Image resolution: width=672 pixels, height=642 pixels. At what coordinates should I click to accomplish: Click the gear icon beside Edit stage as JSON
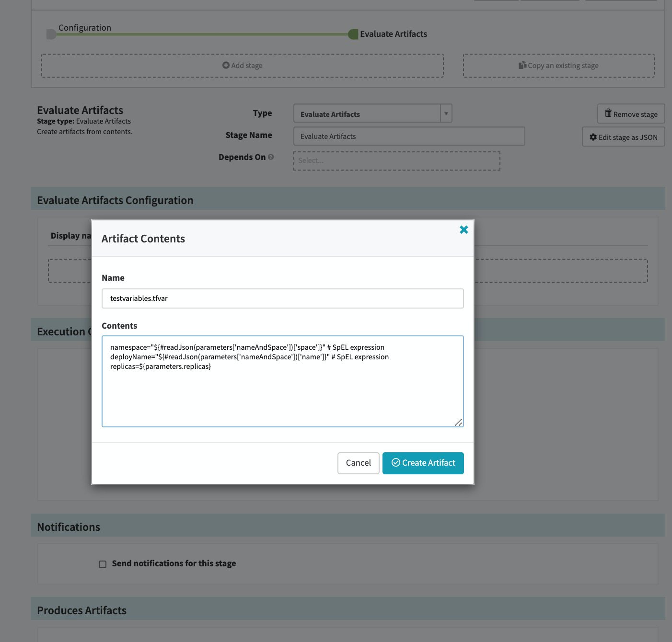click(x=593, y=137)
